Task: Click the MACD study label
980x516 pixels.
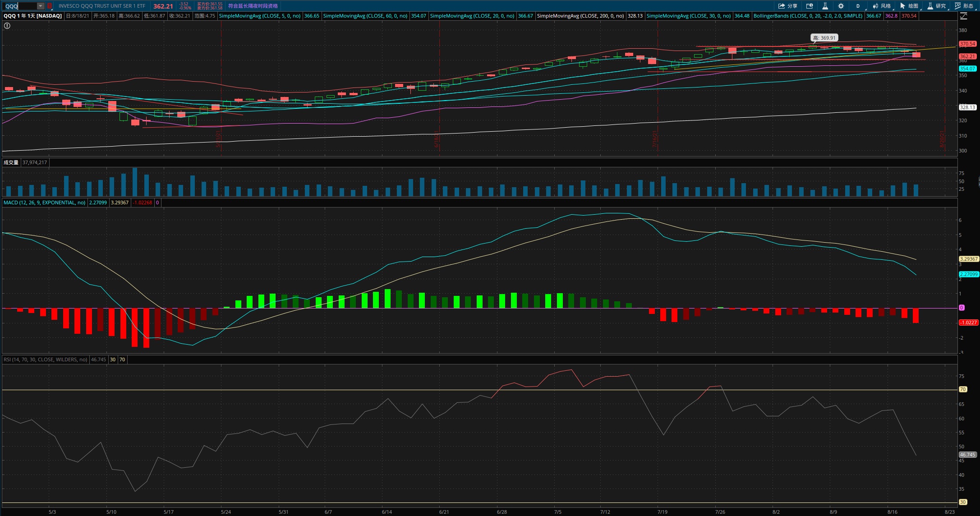Action: 44,203
